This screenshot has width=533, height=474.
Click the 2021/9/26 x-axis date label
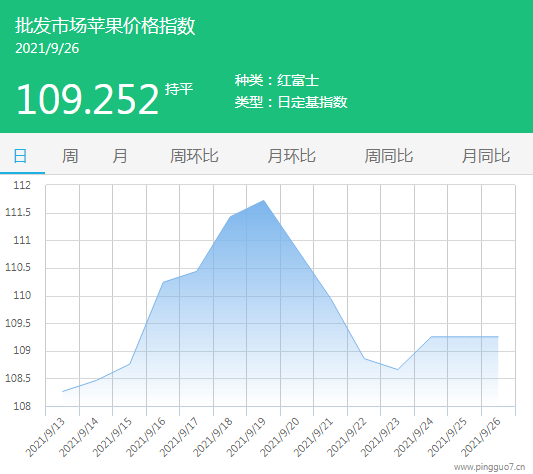pos(481,438)
